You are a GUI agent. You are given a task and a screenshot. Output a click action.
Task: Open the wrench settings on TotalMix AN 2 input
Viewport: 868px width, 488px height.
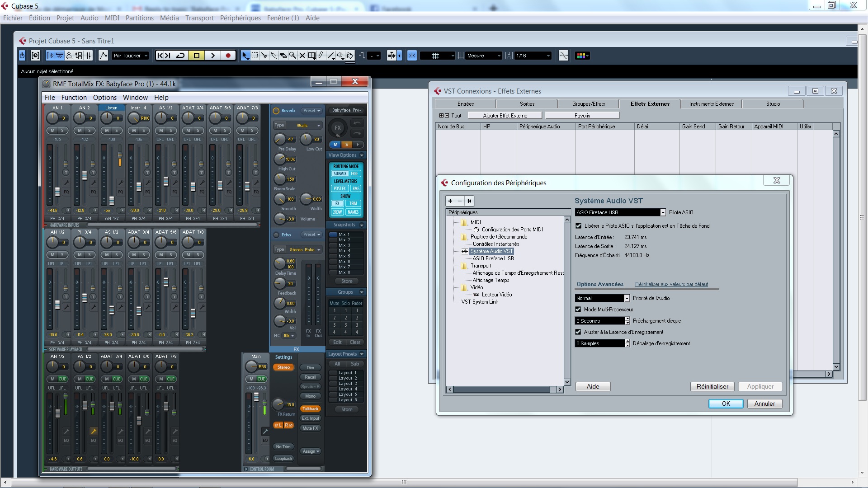[93, 183]
